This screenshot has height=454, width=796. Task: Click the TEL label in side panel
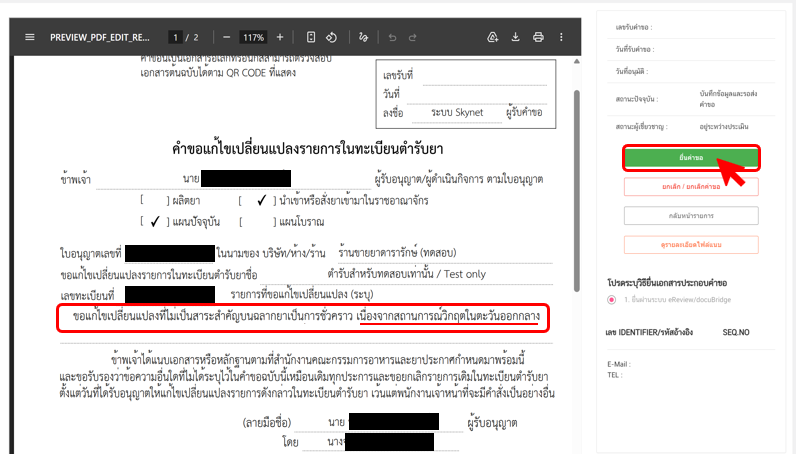click(614, 375)
